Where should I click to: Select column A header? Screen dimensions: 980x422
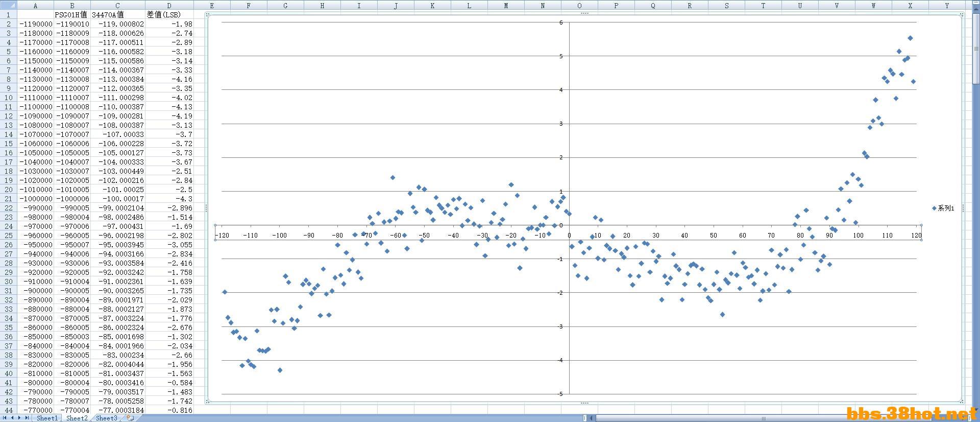click(35, 5)
